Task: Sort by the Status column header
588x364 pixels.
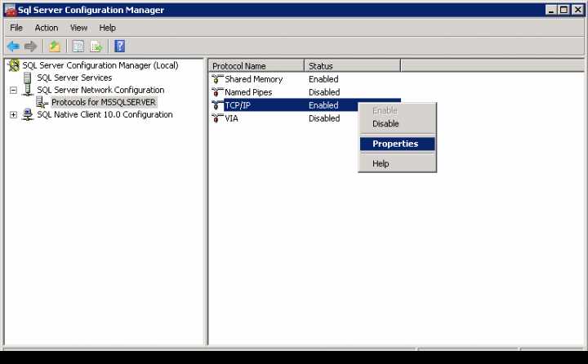Action: pyautogui.click(x=351, y=66)
